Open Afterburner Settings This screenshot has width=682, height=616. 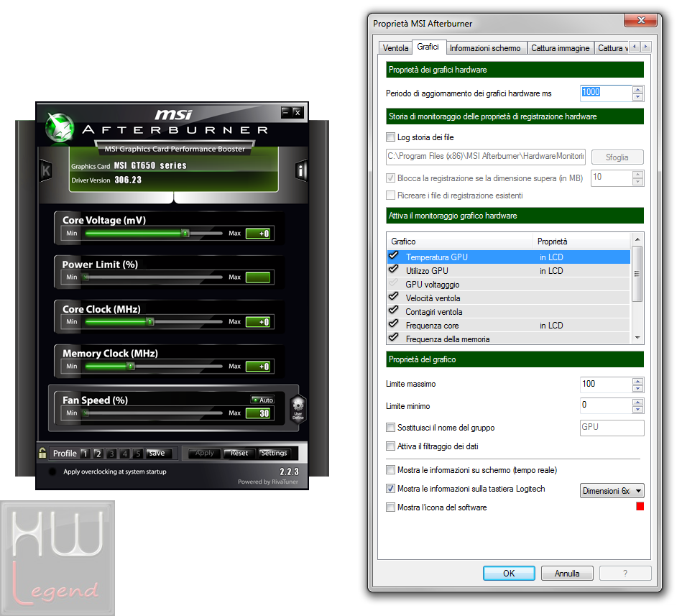pyautogui.click(x=274, y=453)
